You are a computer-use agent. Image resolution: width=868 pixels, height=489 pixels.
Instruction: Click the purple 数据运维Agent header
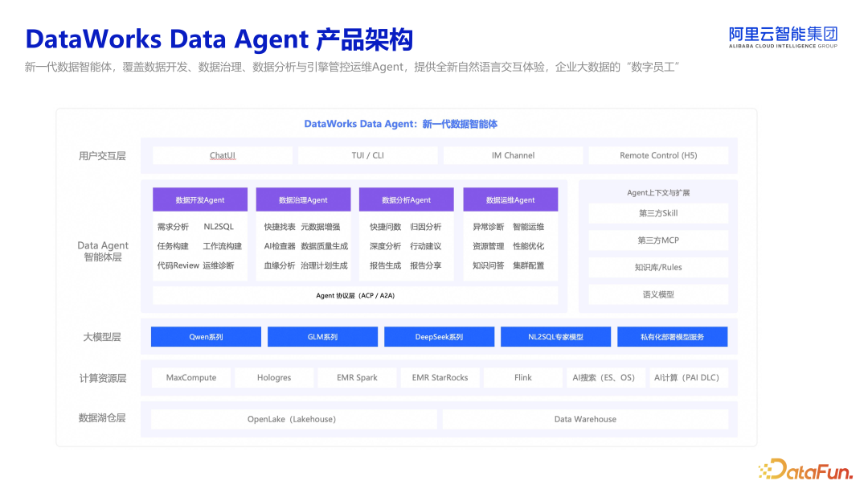point(510,200)
